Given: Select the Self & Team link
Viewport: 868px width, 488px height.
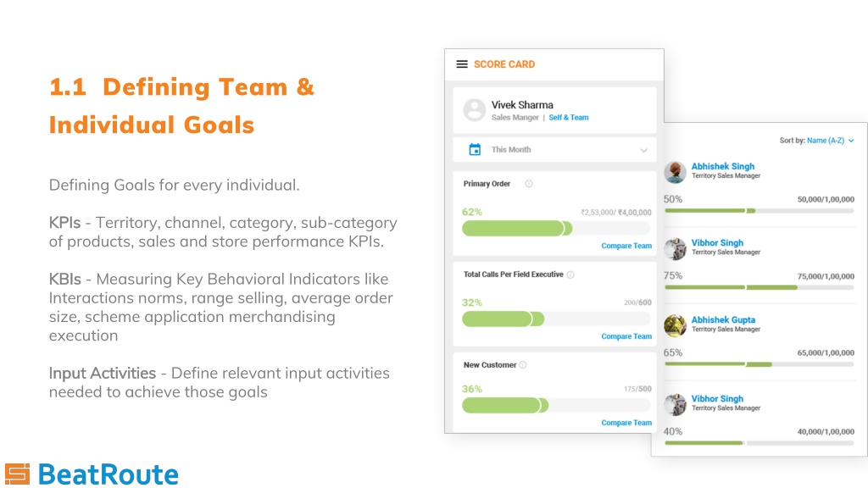Looking at the screenshot, I should click(x=569, y=117).
